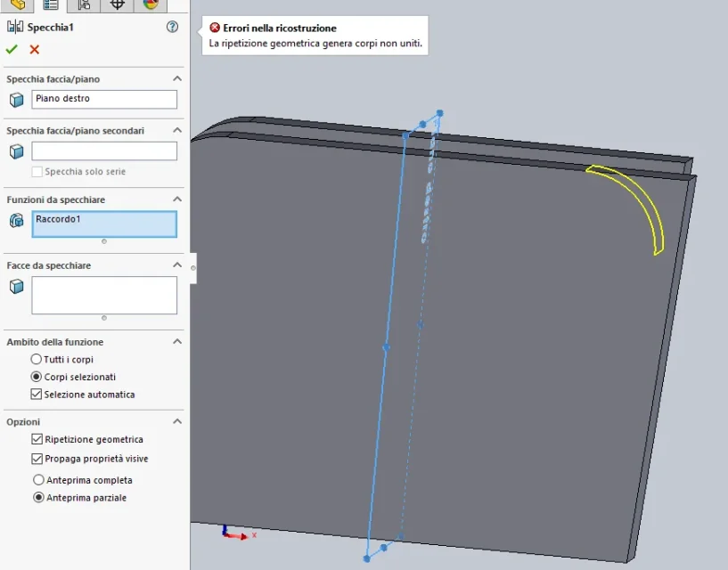Click the empty secondary mirror plane field
Image resolution: width=728 pixels, height=570 pixels.
click(104, 151)
